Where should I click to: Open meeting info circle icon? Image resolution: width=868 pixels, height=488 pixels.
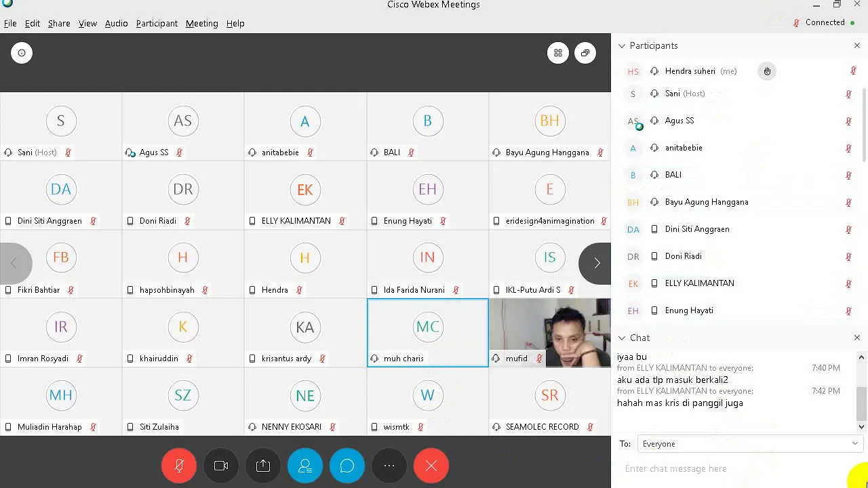(x=22, y=53)
